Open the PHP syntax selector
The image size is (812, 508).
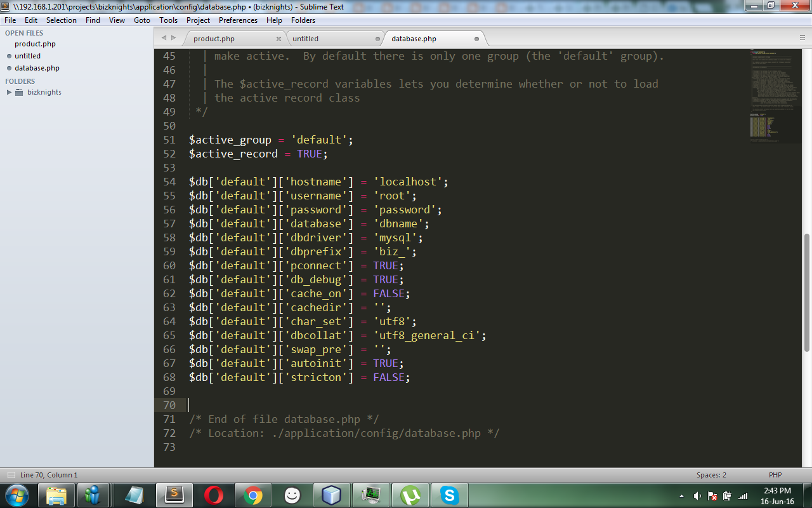(775, 475)
